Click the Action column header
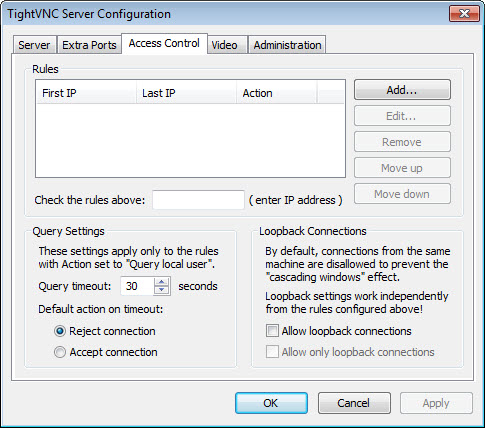 [277, 93]
